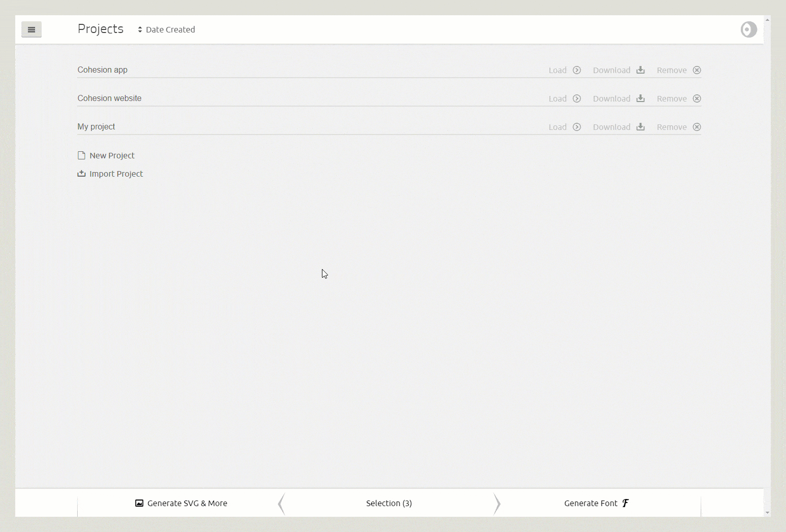Remove My project
Screen dimensions: 786x532
coord(679,127)
